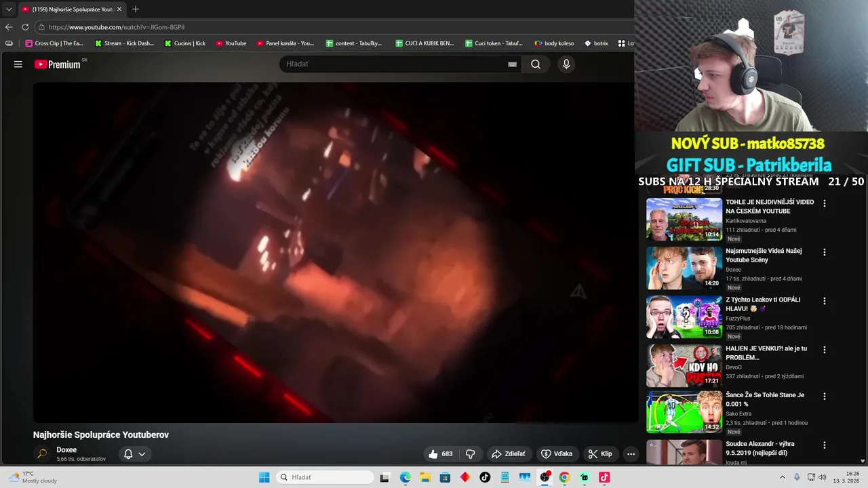Open the YouTube bookmark
Screen dimensions: 868x488
pos(231,43)
